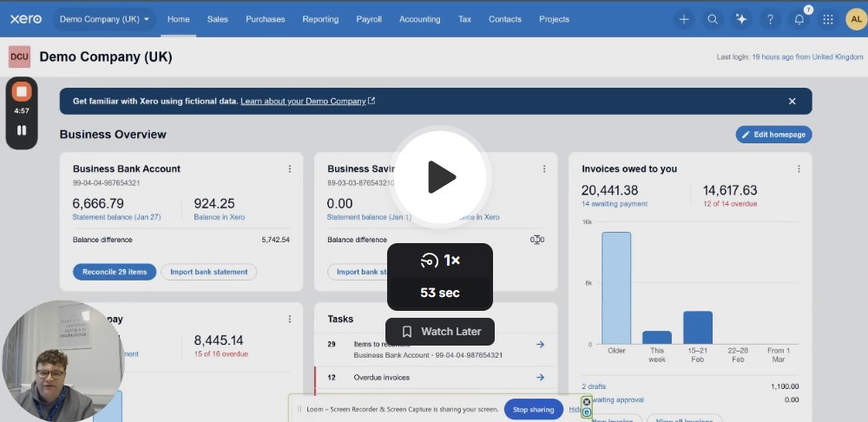Click the large video play button
This screenshot has height=422, width=868.
point(440,177)
